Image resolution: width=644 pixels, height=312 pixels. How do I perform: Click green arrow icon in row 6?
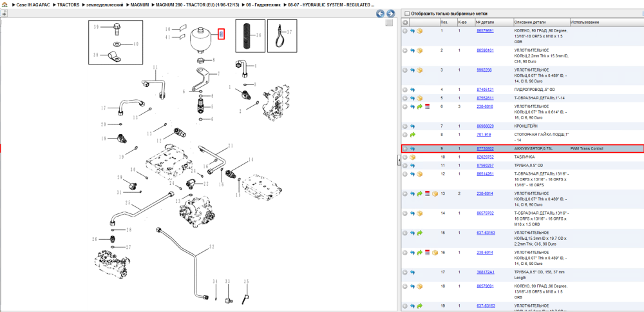420,107
